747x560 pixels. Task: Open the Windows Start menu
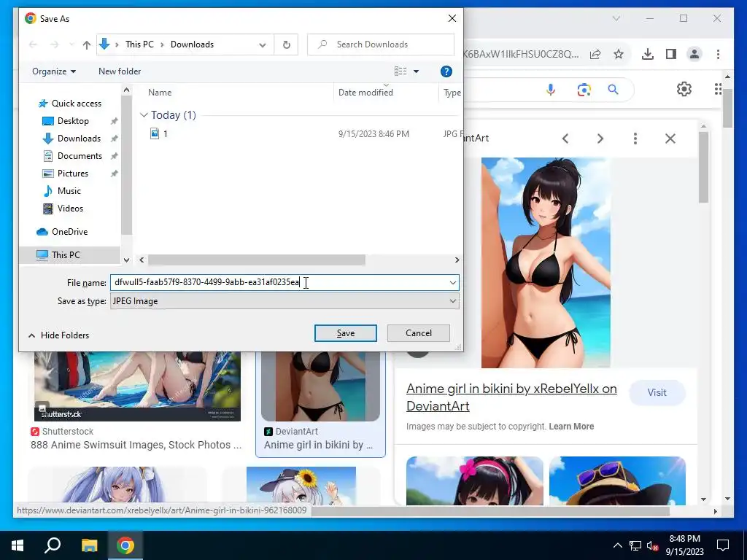(18, 545)
